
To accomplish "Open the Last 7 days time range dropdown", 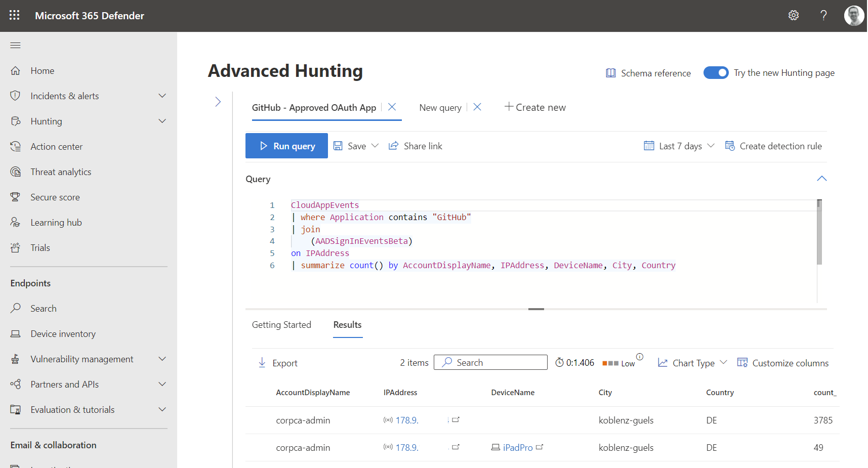I will coord(680,146).
